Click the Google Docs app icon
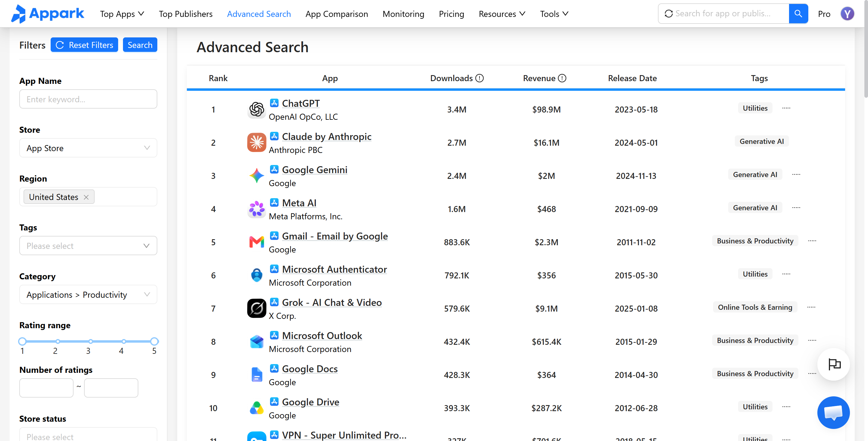This screenshot has width=868, height=441. click(x=256, y=375)
